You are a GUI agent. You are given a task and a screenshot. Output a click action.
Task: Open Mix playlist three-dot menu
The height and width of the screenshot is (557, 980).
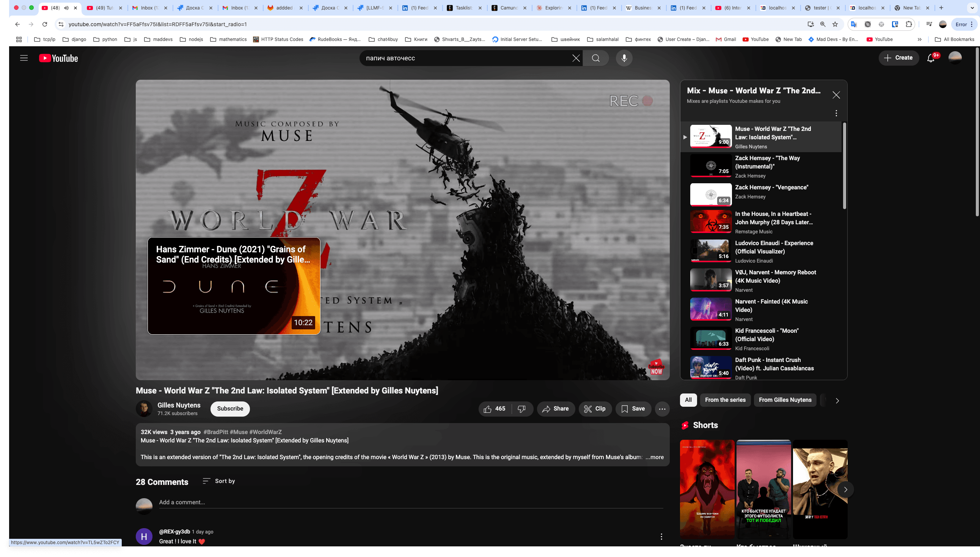836,113
